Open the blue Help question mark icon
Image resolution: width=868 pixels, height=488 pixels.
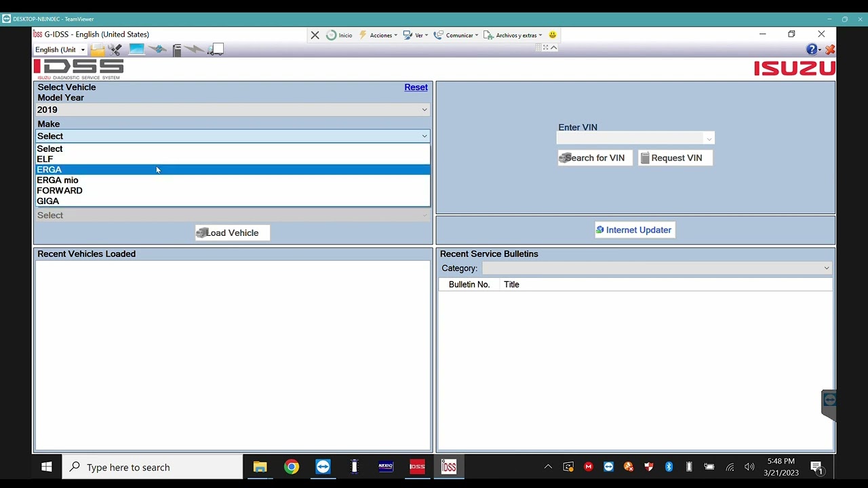tap(812, 49)
